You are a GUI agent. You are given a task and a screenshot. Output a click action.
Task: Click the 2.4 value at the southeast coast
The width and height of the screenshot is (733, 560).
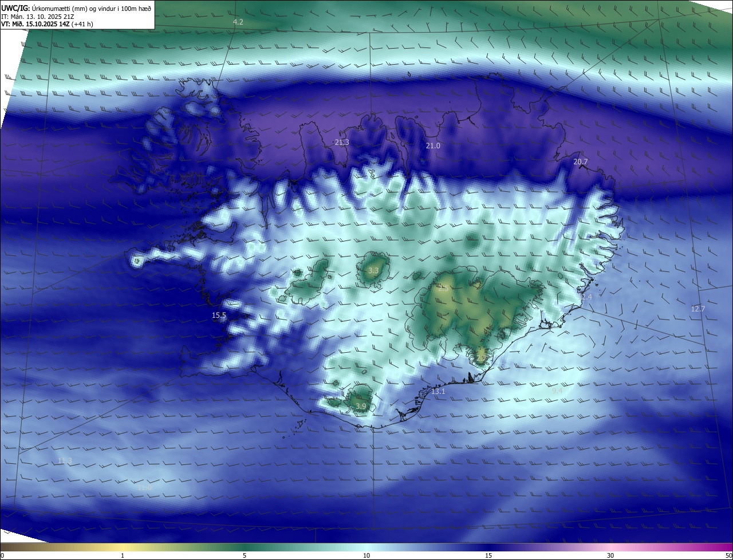click(x=586, y=297)
